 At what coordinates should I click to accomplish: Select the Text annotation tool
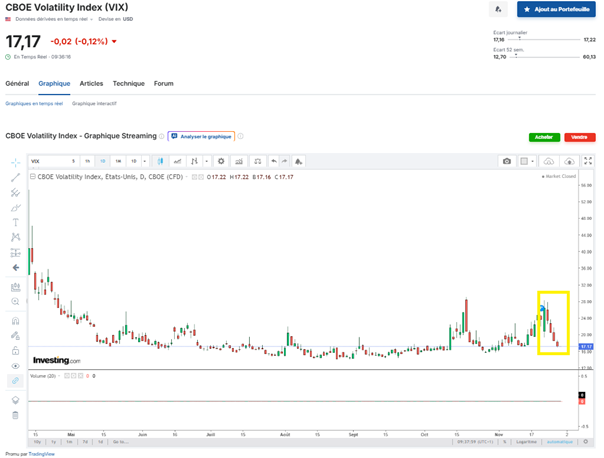[x=15, y=222]
